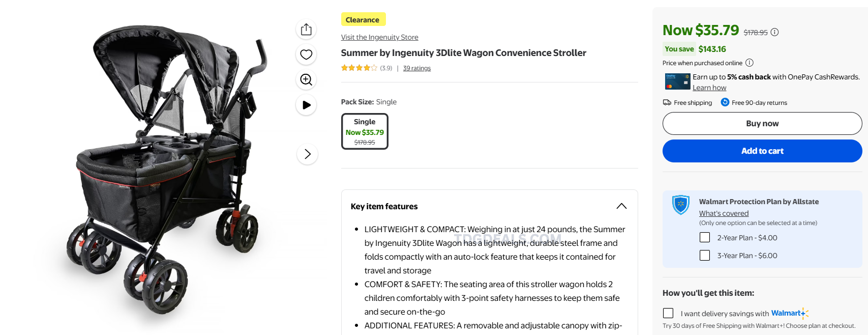Visit the Ingenuity Store link
Viewport: 868px width, 335px height.
(379, 37)
